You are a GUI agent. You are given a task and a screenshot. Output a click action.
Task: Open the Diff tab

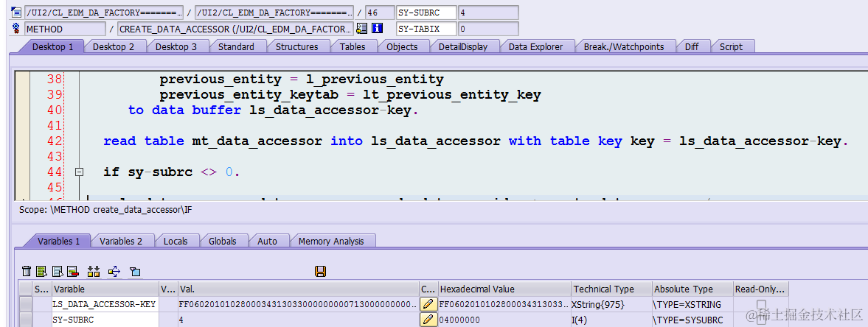click(x=692, y=46)
